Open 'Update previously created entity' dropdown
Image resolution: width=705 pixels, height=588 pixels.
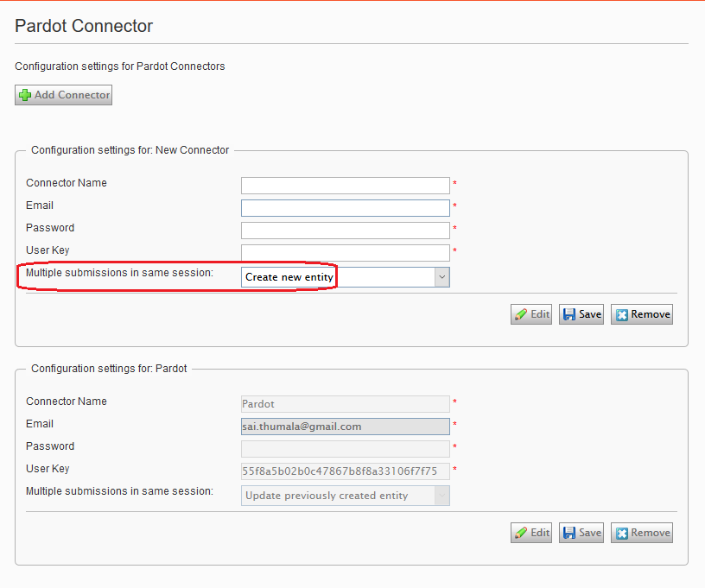tap(345, 496)
